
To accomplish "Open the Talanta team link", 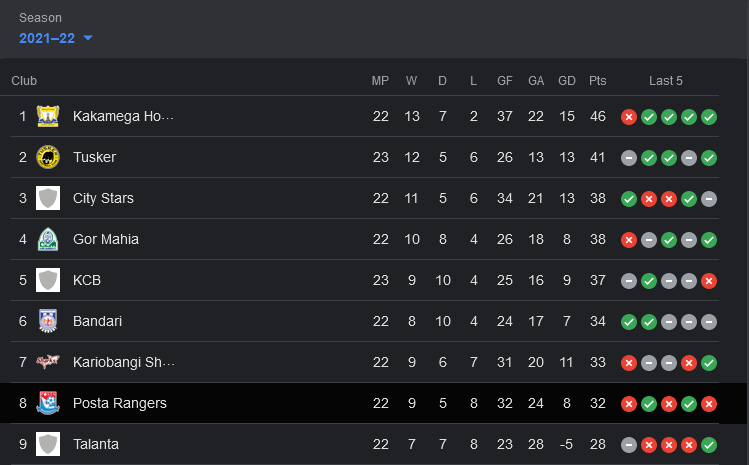I will pos(96,444).
